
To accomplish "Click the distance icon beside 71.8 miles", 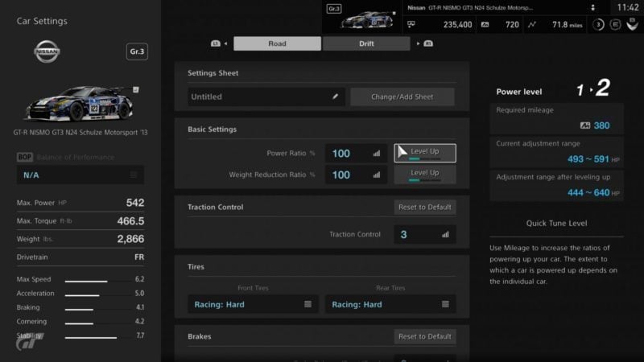I will pyautogui.click(x=532, y=25).
